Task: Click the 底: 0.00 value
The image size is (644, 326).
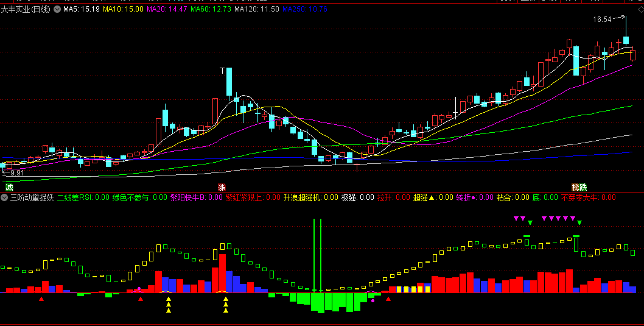Action: coord(545,198)
